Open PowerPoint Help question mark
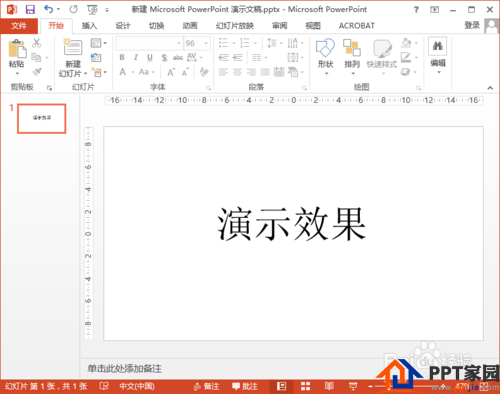500x394 pixels. 416,10
